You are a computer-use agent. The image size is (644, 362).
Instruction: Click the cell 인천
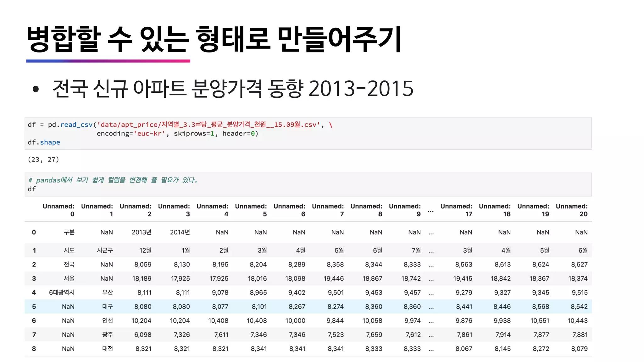[x=108, y=321]
